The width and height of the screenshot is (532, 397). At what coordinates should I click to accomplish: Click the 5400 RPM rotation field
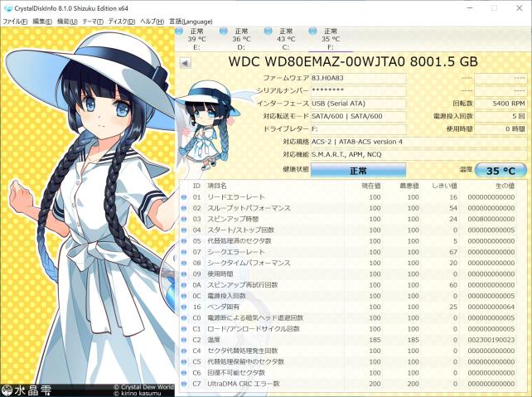click(501, 104)
